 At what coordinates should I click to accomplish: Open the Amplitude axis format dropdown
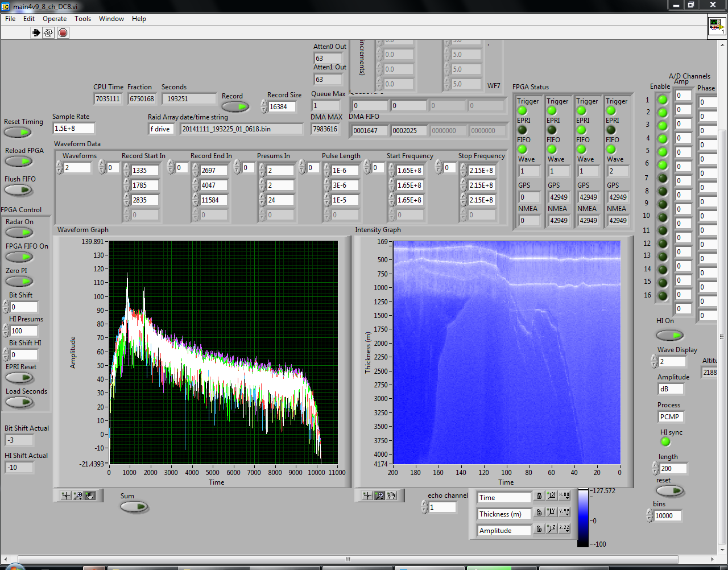coord(564,528)
